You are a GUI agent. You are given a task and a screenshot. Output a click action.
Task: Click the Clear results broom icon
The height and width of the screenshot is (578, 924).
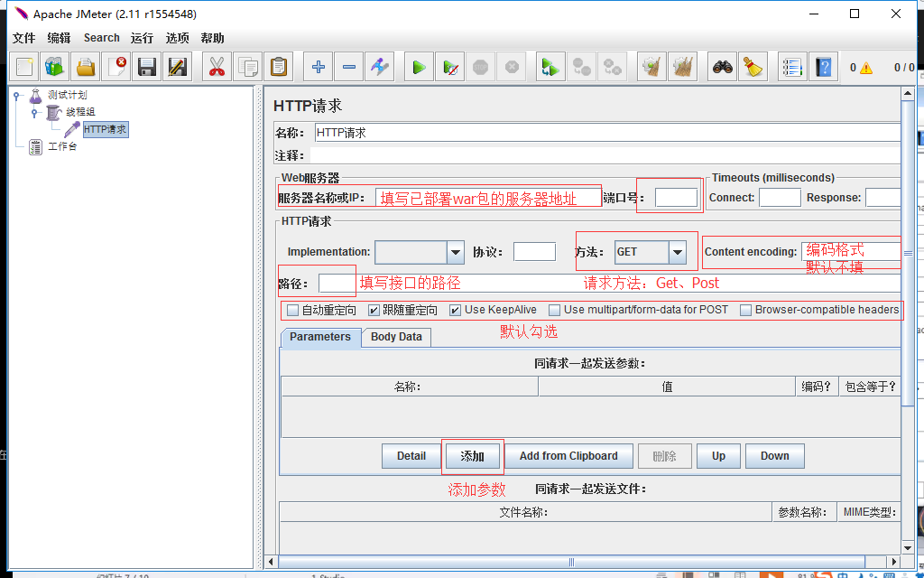(651, 67)
